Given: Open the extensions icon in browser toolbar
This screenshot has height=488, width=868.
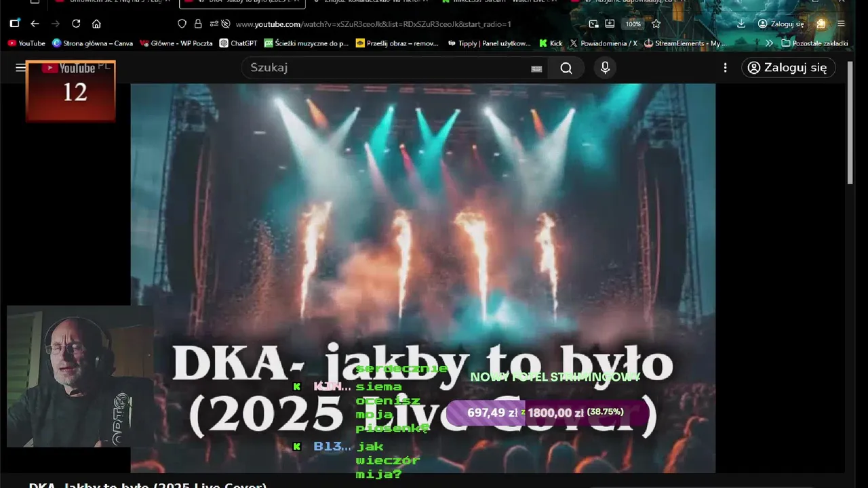Looking at the screenshot, I should pos(821,24).
